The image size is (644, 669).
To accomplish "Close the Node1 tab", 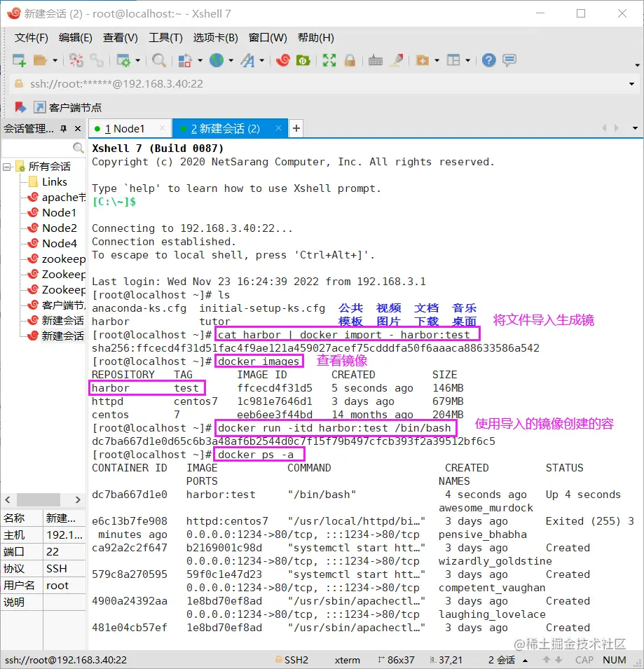I will pos(162,128).
